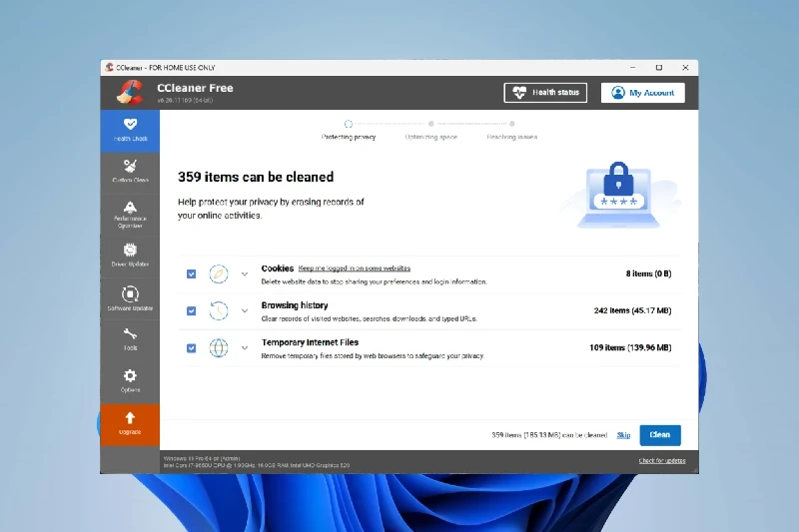
Task: Click the '109 items (139.96 MB)' value
Action: [x=630, y=347]
